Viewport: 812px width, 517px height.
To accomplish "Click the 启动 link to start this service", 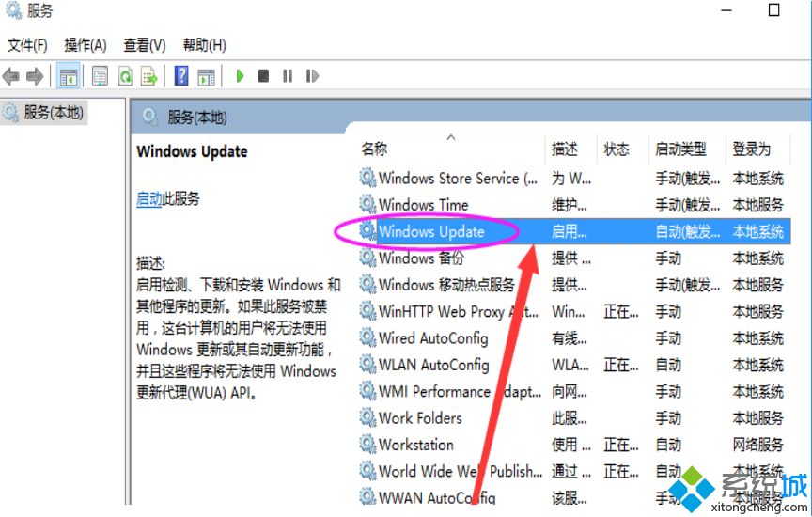I will point(149,198).
